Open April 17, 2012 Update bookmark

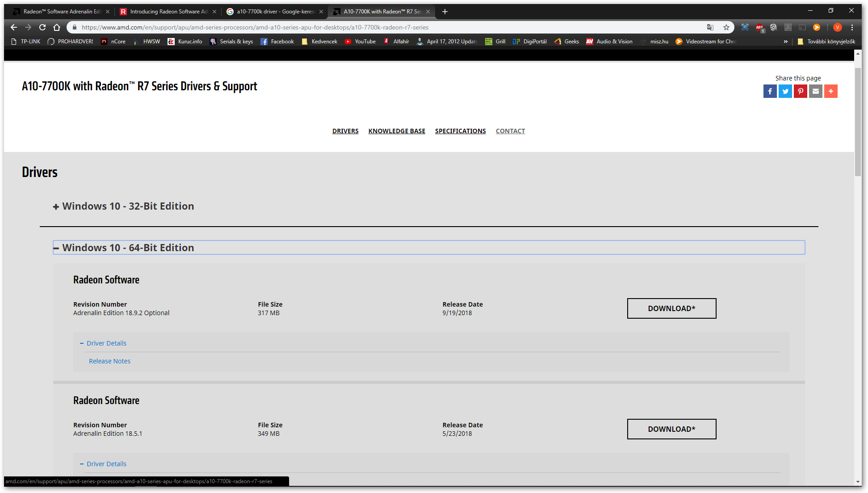447,42
